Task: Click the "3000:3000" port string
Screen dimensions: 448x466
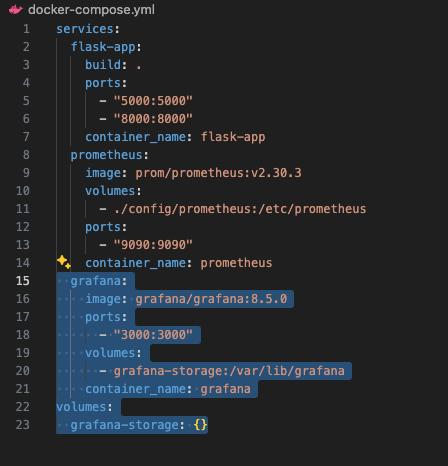Action: tap(153, 335)
